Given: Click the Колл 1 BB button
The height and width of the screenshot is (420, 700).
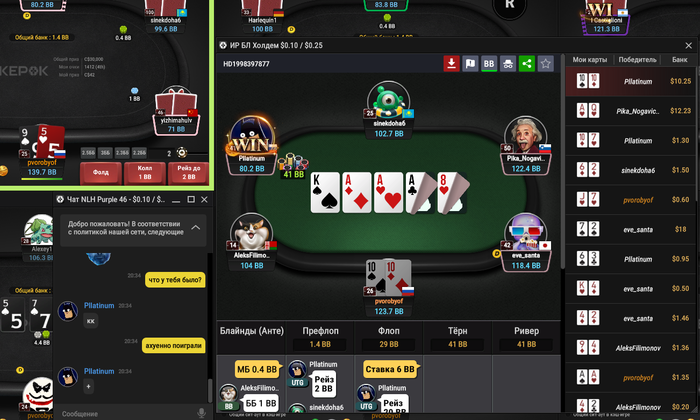Looking at the screenshot, I should [x=145, y=173].
